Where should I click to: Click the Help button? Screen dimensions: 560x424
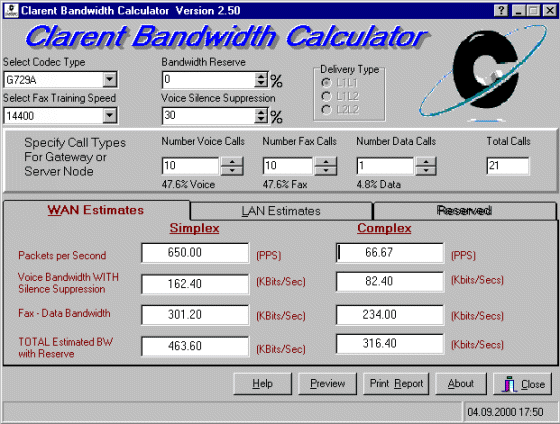pyautogui.click(x=262, y=384)
